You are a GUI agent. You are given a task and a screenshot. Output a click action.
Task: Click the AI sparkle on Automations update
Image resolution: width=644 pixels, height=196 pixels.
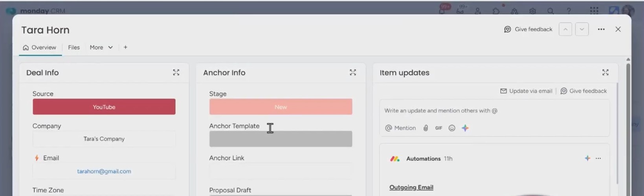pyautogui.click(x=587, y=158)
